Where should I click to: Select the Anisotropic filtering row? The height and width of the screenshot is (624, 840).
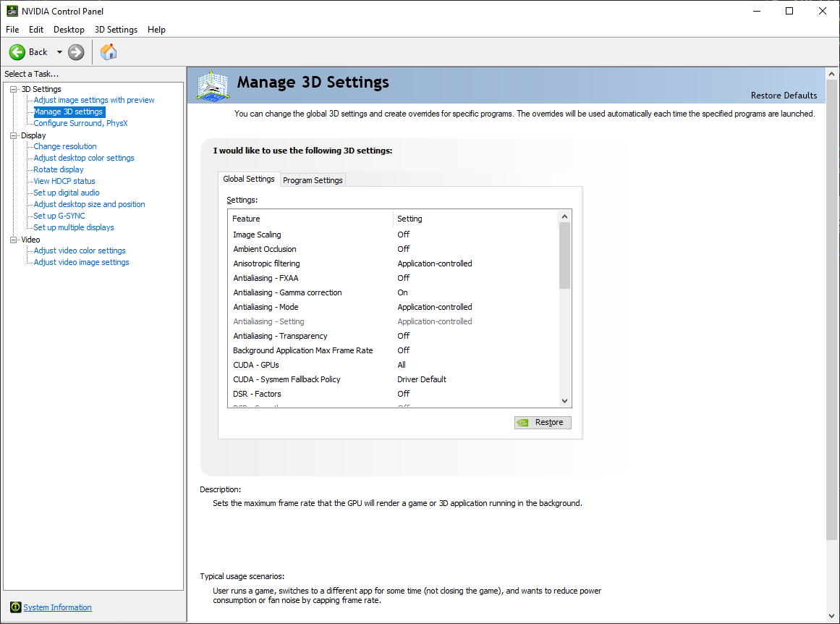click(393, 263)
